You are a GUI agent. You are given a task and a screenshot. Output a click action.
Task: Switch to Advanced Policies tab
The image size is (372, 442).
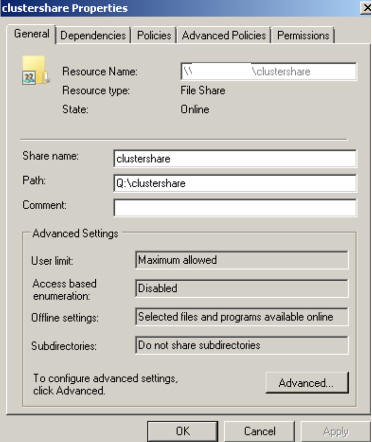(x=224, y=35)
